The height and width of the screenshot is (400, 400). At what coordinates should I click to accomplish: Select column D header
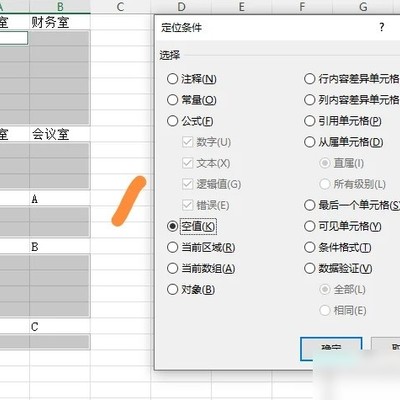coord(181,6)
